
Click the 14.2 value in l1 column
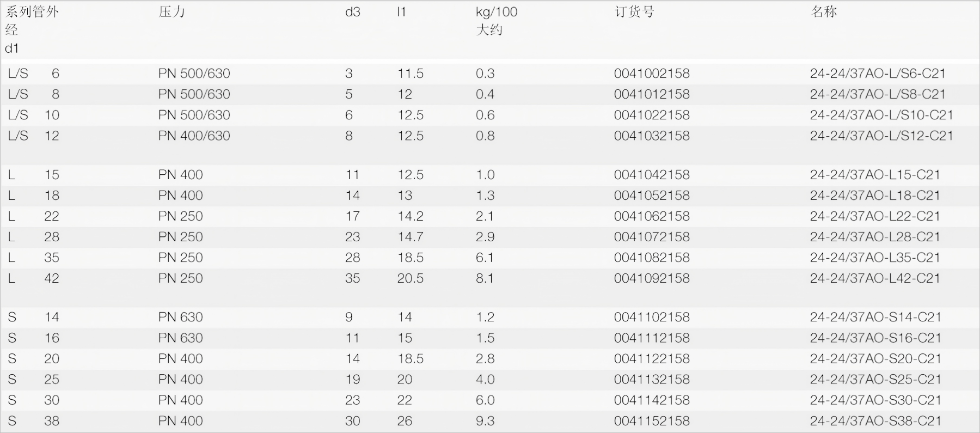(x=410, y=216)
